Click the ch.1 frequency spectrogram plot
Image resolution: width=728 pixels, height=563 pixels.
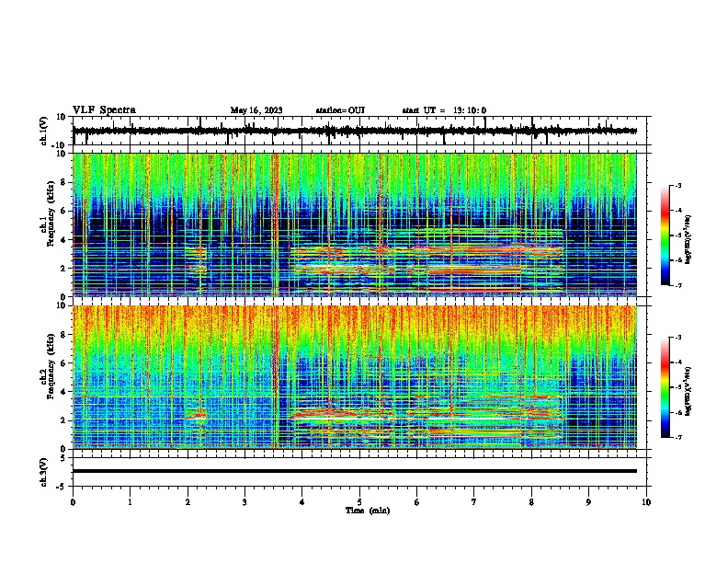click(355, 224)
